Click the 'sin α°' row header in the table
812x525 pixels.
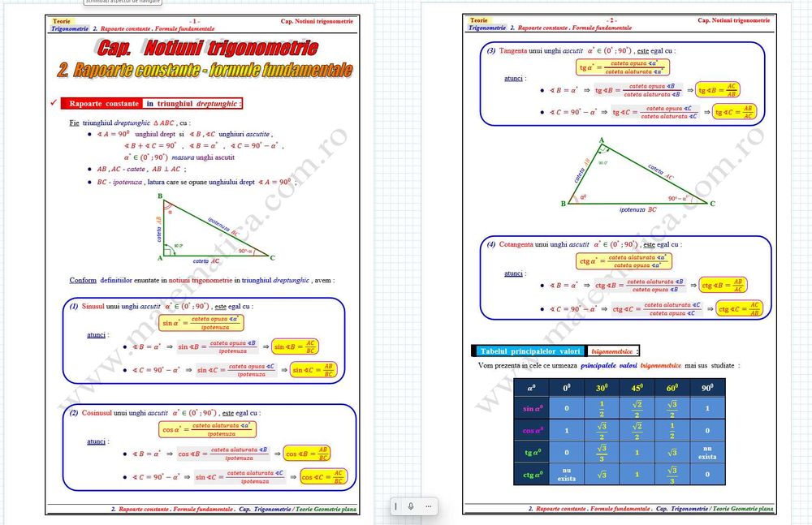(x=532, y=408)
